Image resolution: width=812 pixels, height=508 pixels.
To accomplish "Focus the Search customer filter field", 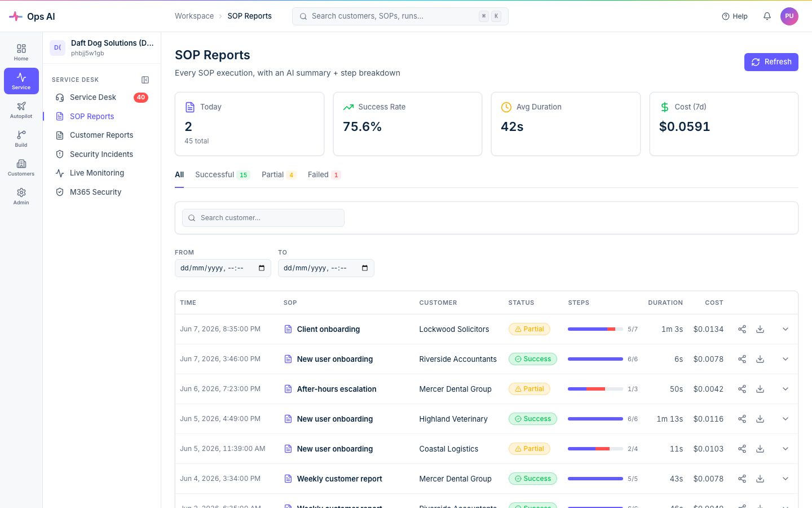I will pos(263,218).
